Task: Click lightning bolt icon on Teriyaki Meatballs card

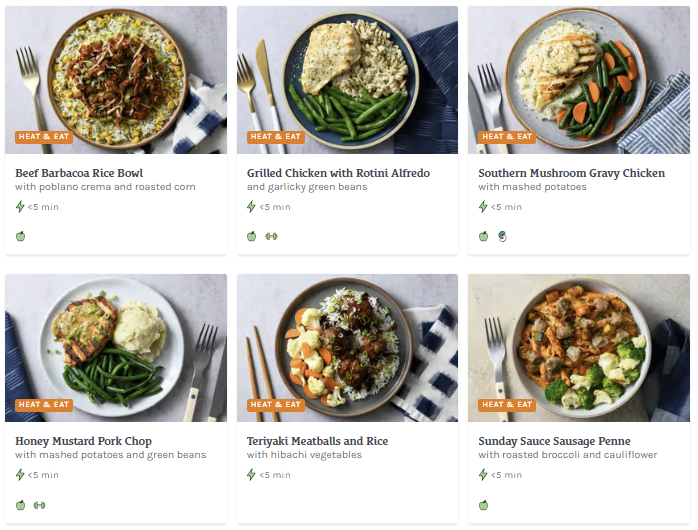Action: click(252, 475)
